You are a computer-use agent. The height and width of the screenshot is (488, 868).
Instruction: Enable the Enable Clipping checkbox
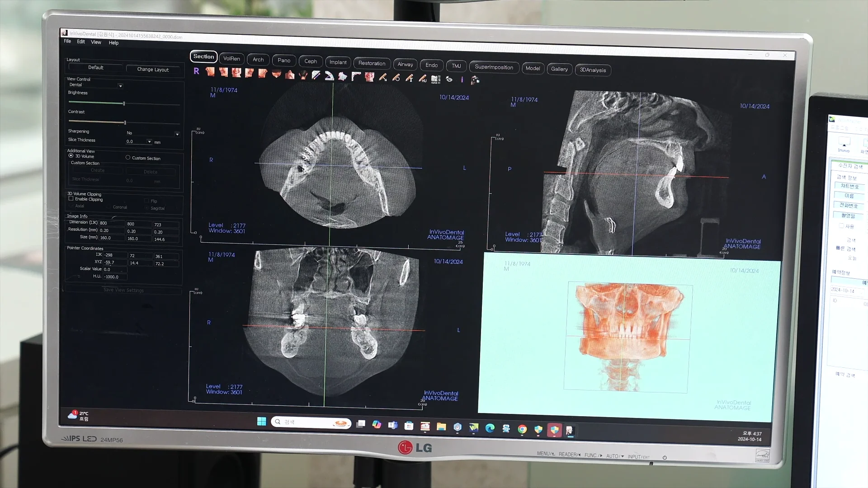71,198
